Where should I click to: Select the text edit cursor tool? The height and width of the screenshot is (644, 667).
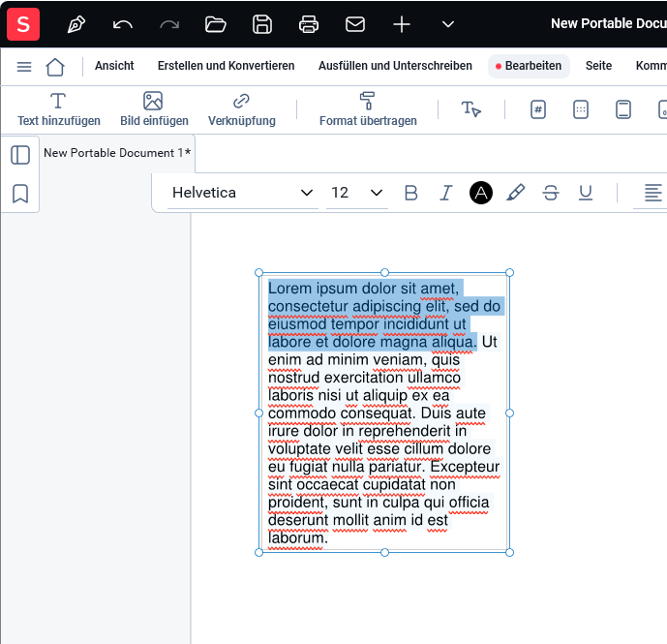[x=471, y=109]
